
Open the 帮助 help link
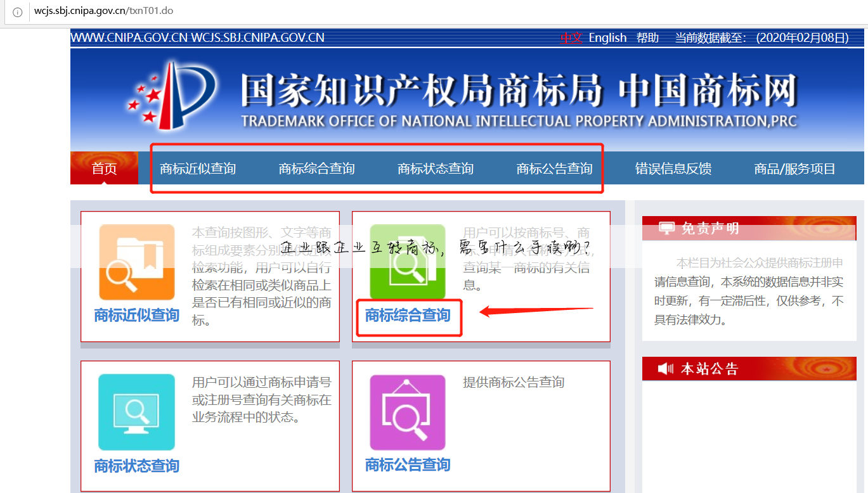point(647,37)
